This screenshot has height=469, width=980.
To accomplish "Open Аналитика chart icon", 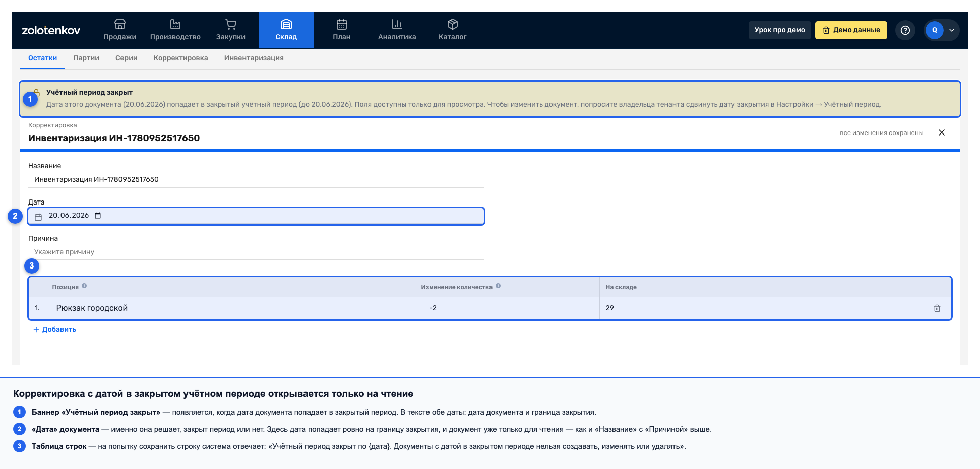I will pos(397,24).
